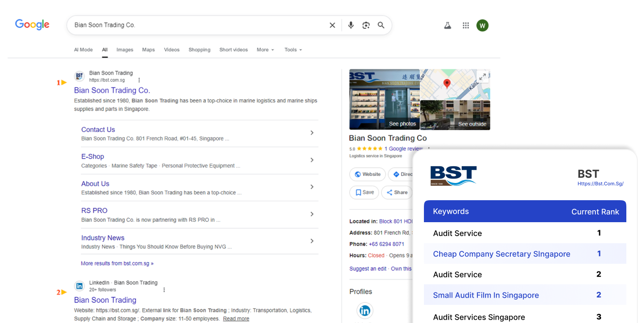
Task: Click the red map pin marker
Action: point(447,84)
